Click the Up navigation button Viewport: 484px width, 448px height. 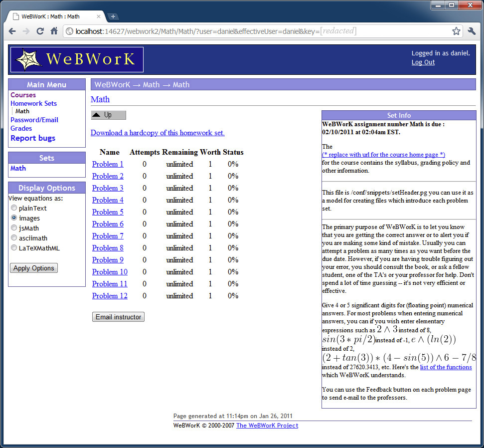pyautogui.click(x=108, y=115)
